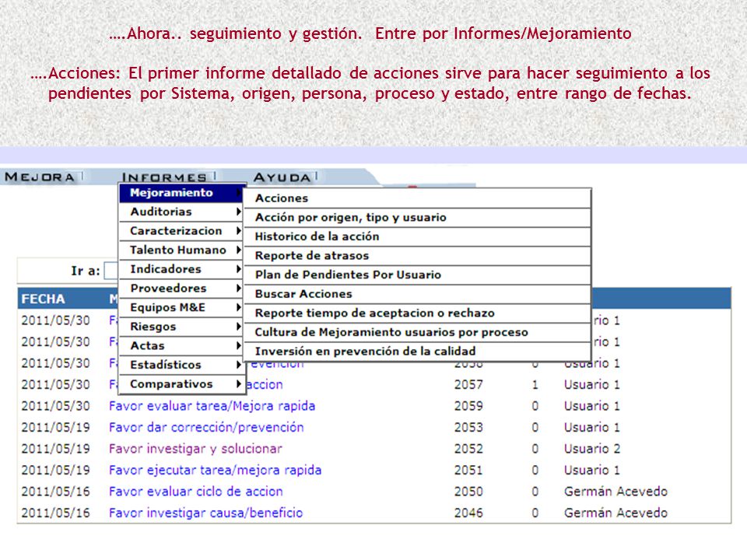
Task: Open link Favor investigar causa/beneficio
Action: tap(205, 513)
